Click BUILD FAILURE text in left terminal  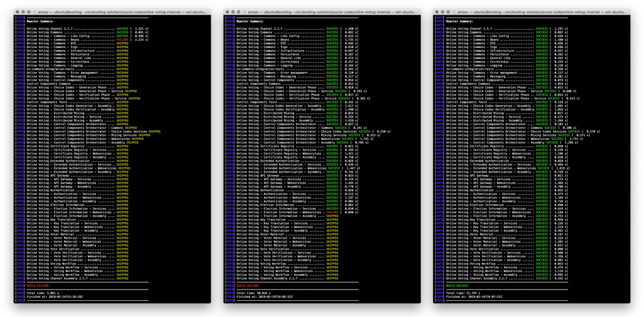(x=37, y=286)
